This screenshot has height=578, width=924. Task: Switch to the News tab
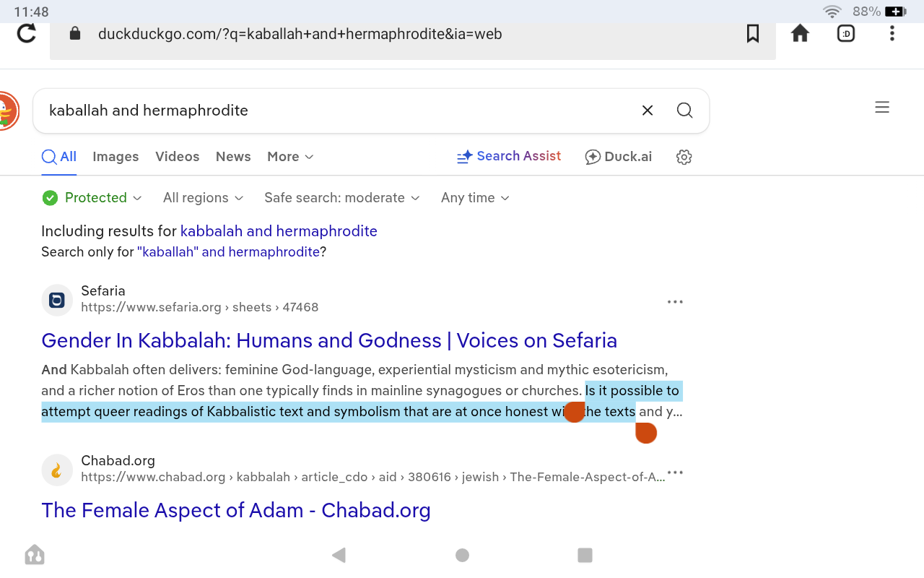(x=233, y=157)
